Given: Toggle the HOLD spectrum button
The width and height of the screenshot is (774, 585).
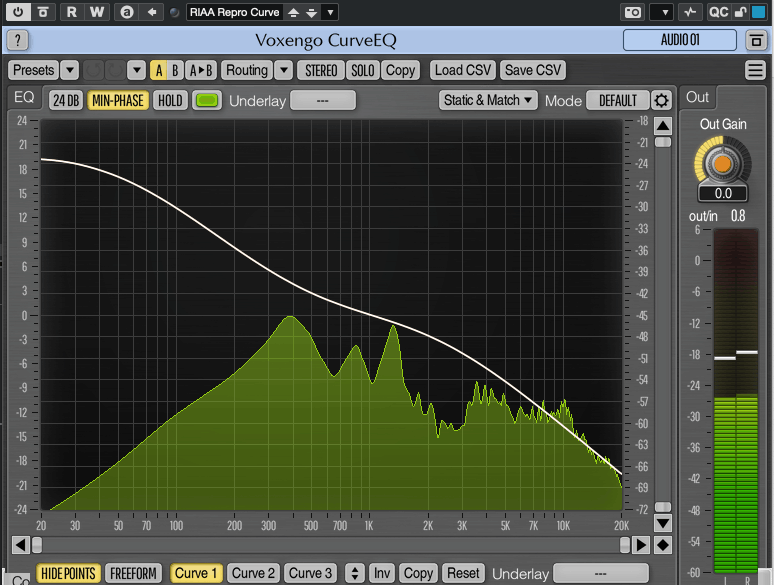Looking at the screenshot, I should click(x=170, y=100).
